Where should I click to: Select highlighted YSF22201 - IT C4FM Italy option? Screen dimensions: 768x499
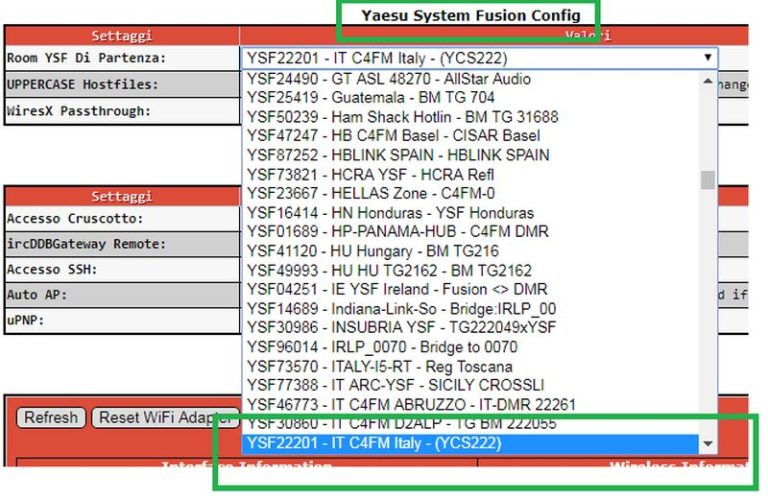[471, 443]
